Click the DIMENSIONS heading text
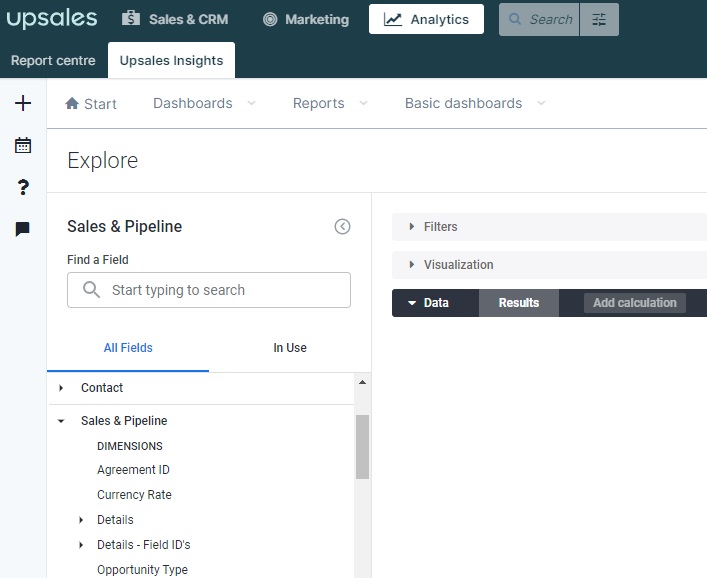Viewport: 707px width, 578px height. pyautogui.click(x=130, y=446)
